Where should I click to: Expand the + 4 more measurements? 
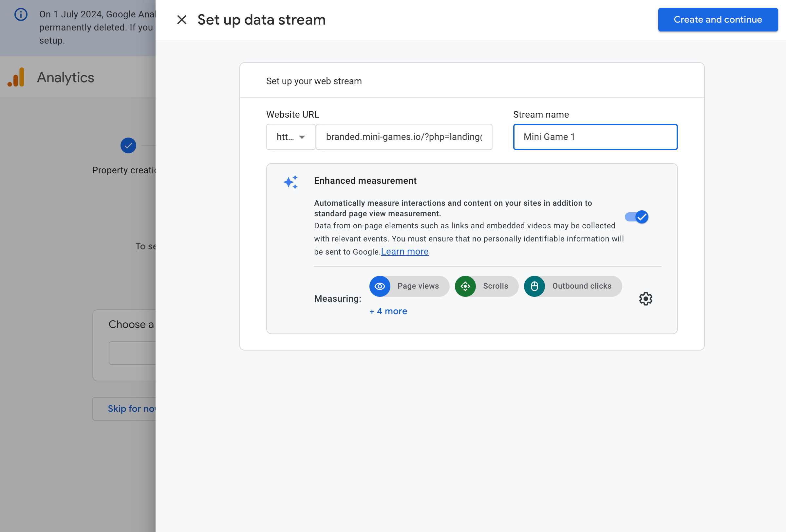[x=388, y=311]
